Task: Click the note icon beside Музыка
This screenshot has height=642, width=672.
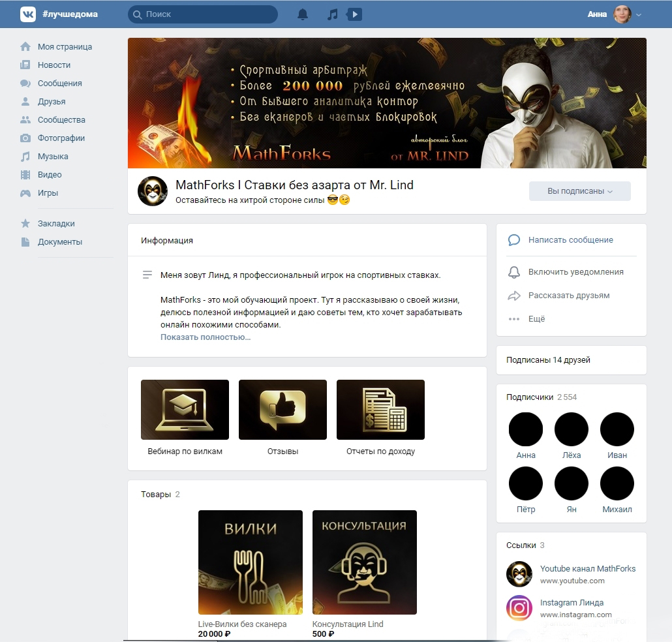Action: pyautogui.click(x=25, y=157)
